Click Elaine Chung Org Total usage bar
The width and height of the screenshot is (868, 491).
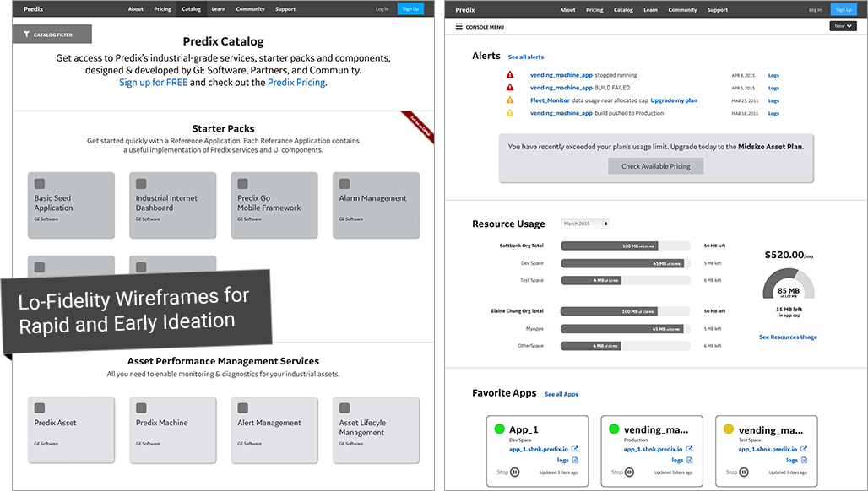point(626,311)
